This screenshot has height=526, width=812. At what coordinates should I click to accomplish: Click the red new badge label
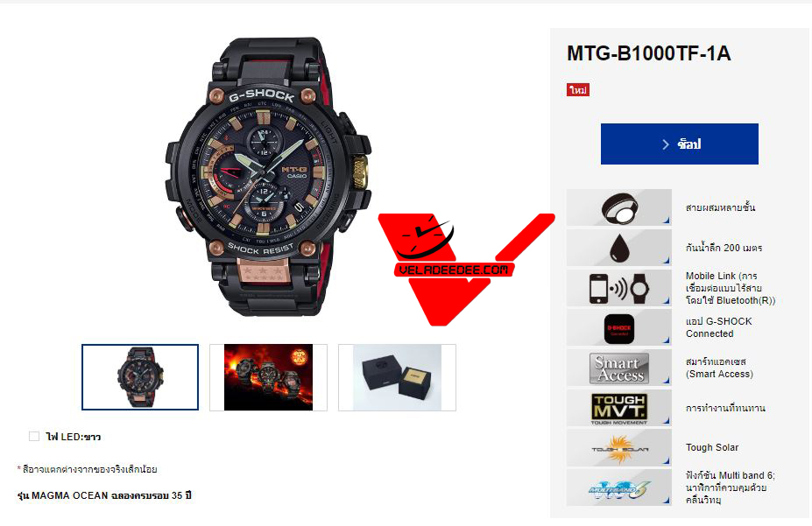click(x=578, y=90)
